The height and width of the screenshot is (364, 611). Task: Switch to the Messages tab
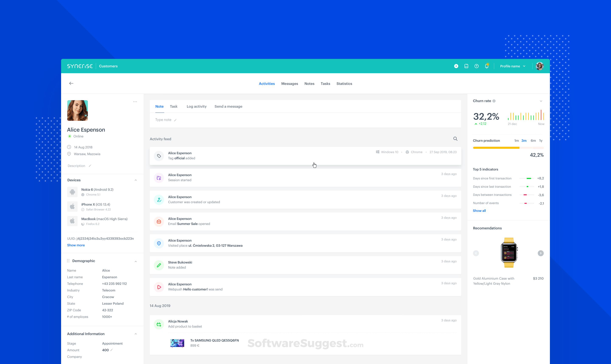(290, 84)
